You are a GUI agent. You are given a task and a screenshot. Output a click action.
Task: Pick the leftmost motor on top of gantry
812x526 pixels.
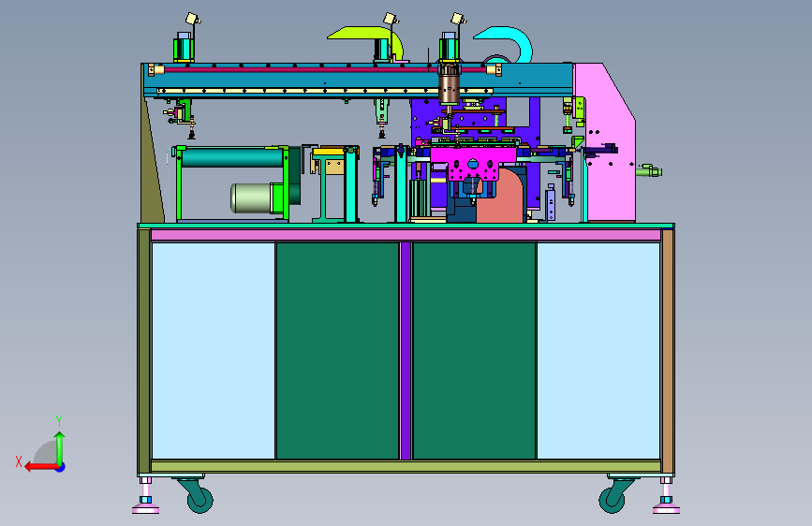184,47
